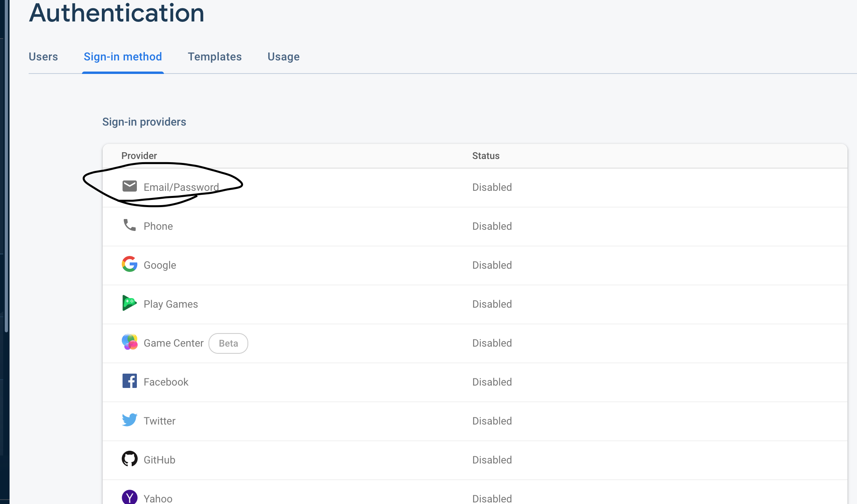The width and height of the screenshot is (857, 504).
Task: Click the Google logo icon
Action: [129, 264]
